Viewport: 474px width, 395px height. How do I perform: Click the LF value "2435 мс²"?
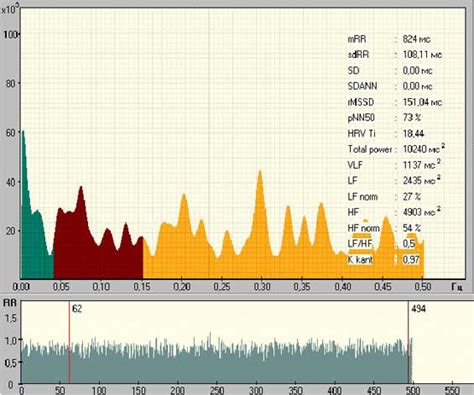pyautogui.click(x=422, y=180)
